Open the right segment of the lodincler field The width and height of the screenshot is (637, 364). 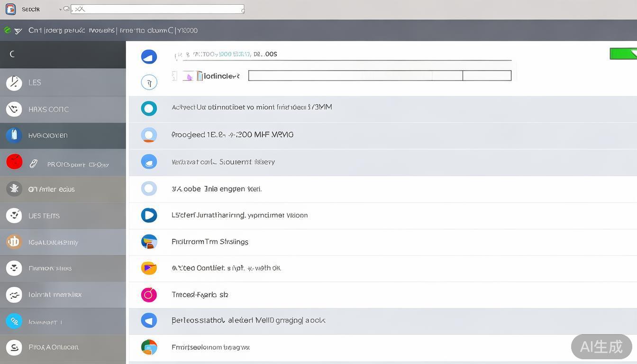[487, 75]
